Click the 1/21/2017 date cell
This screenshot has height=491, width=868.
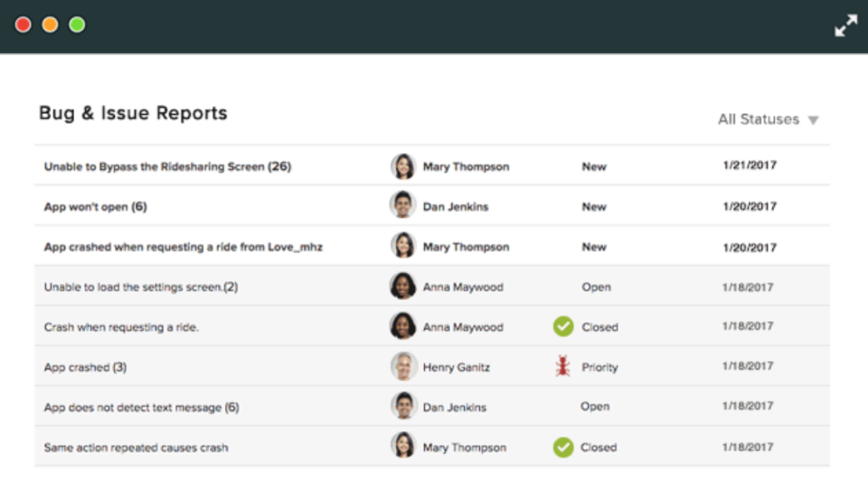[749, 166]
